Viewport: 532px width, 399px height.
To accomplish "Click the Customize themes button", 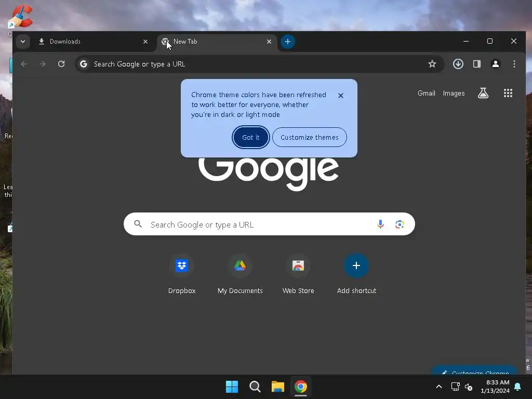I will point(310,137).
